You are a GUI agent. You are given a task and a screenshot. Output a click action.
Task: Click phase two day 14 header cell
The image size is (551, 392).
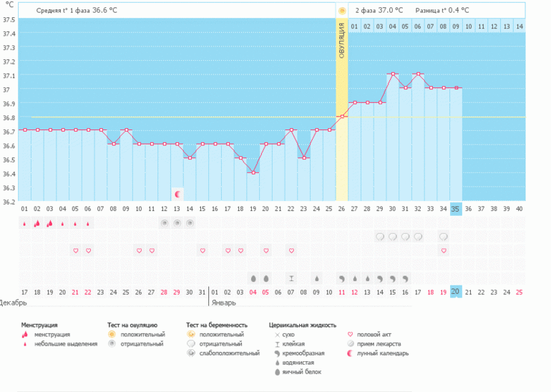tap(520, 26)
